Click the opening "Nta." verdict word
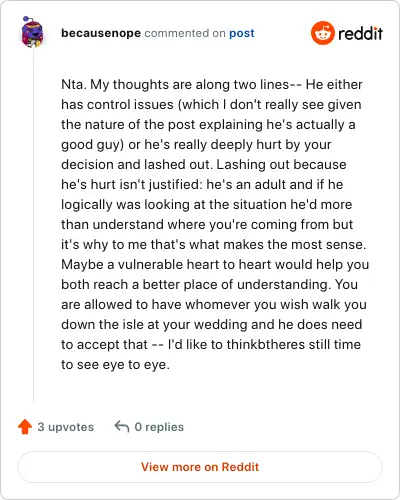 pos(74,84)
